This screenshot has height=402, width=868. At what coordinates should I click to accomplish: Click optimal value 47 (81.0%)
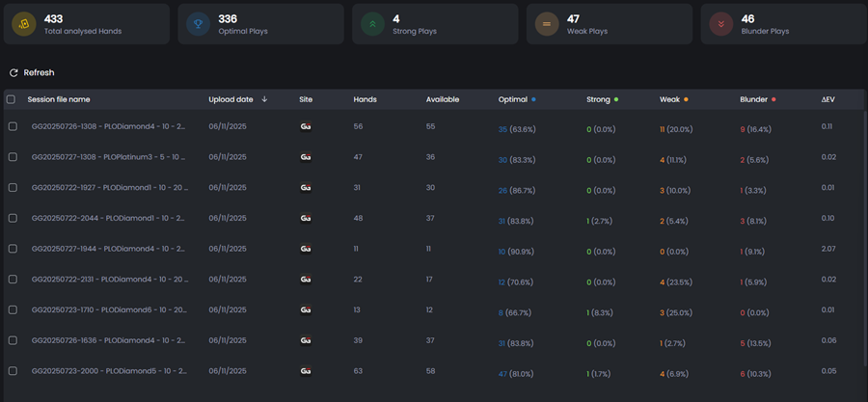pos(516,374)
